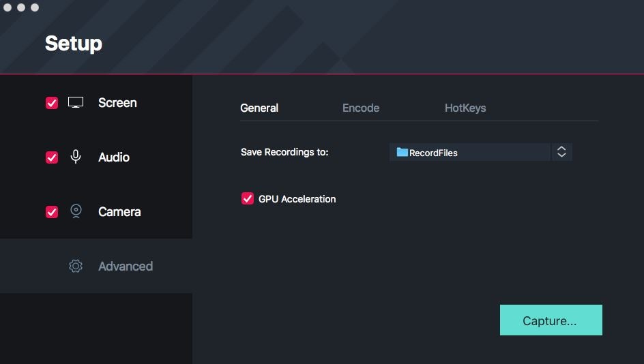Click the Screen monitor icon
The image size is (644, 364).
pos(76,103)
